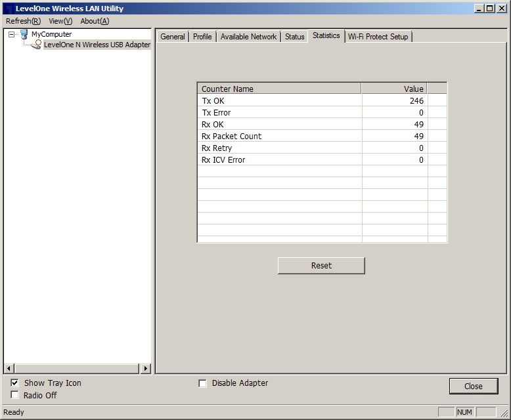Switch to the General tab
This screenshot has width=511, height=420.
(x=172, y=37)
